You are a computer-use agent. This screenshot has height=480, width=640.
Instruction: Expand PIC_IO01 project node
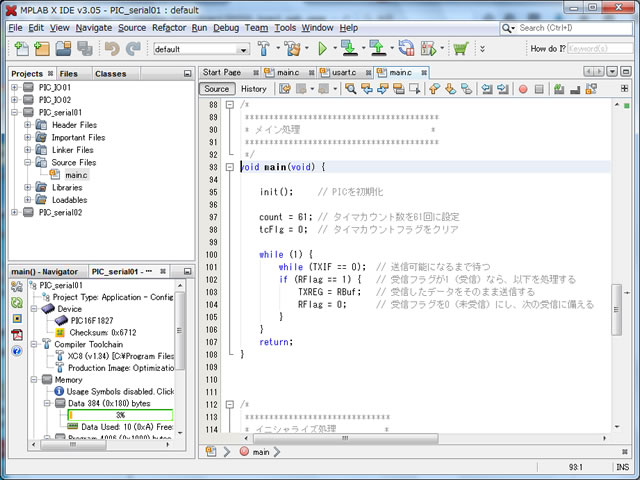pos(14,87)
